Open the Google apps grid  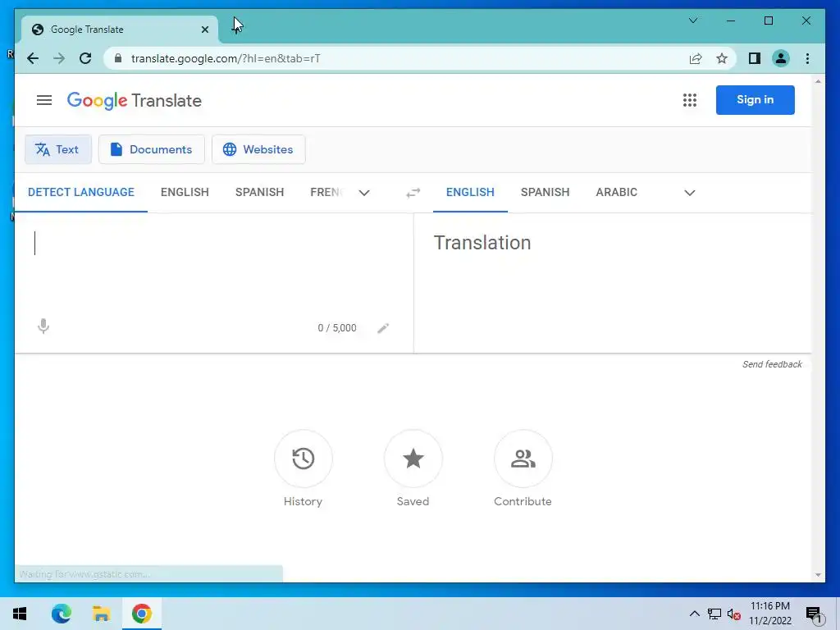click(689, 100)
